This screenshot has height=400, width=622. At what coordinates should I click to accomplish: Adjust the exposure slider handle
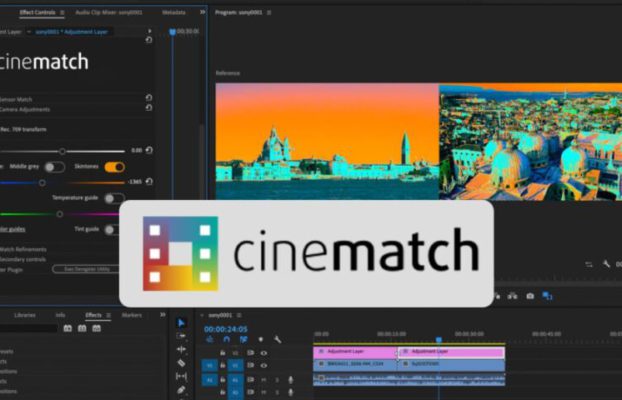pos(62,151)
